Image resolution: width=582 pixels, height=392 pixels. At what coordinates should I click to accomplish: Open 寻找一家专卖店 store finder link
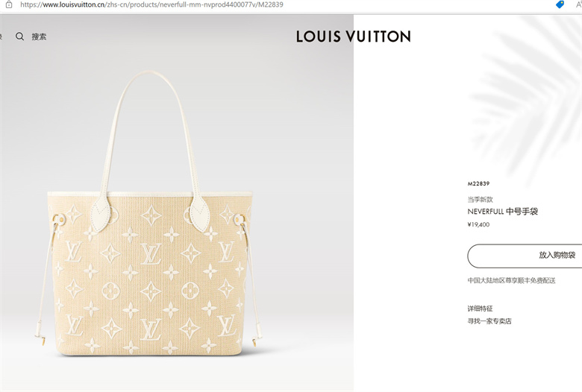pos(489,320)
